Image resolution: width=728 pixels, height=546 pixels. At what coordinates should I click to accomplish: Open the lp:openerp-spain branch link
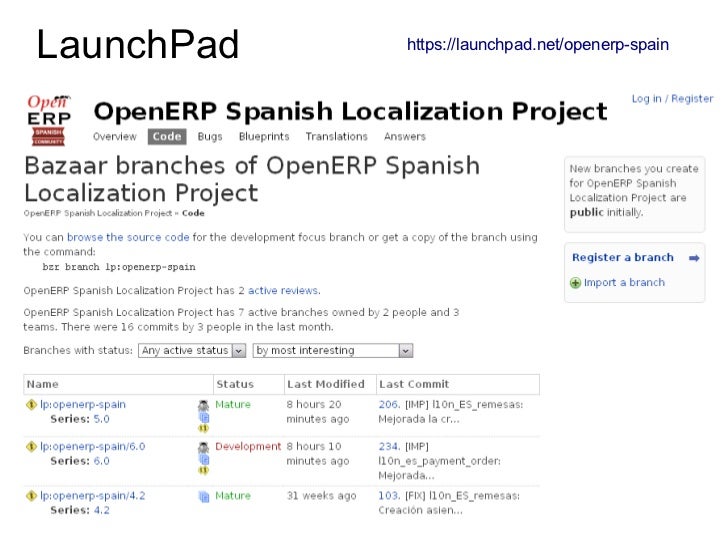coord(83,404)
